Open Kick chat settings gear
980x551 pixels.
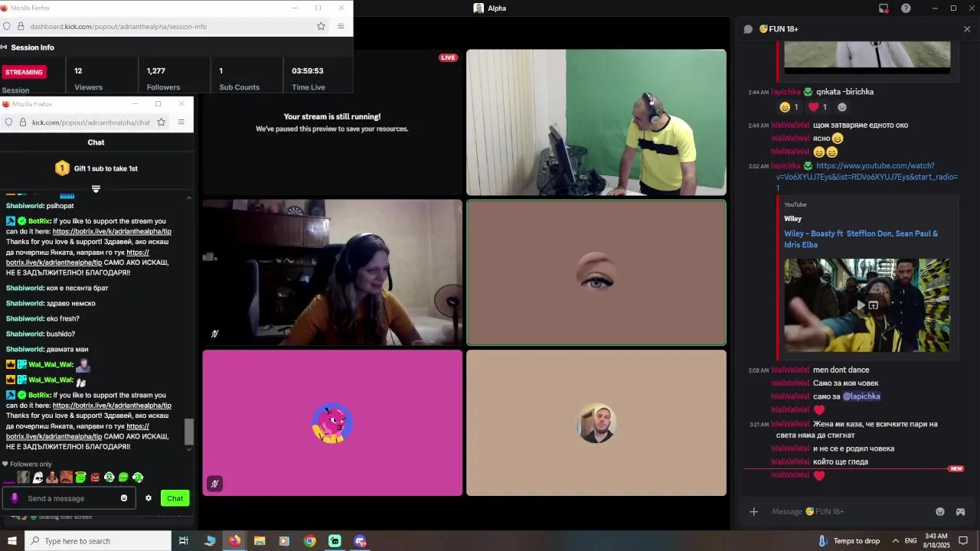pyautogui.click(x=149, y=498)
